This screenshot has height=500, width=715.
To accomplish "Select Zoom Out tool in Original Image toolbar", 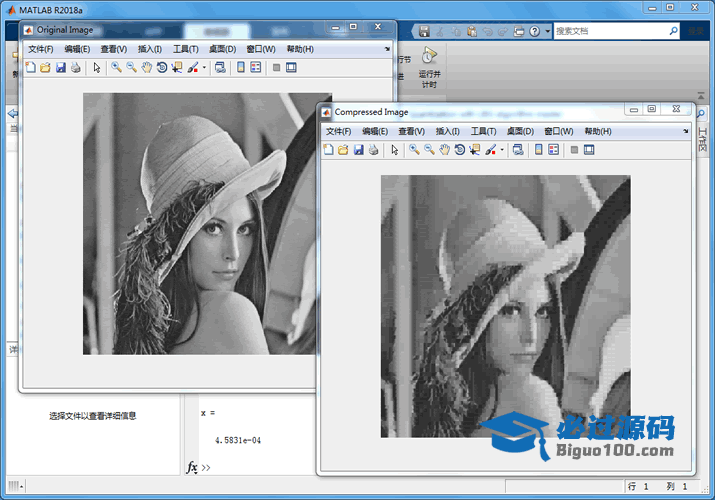I will [x=131, y=67].
